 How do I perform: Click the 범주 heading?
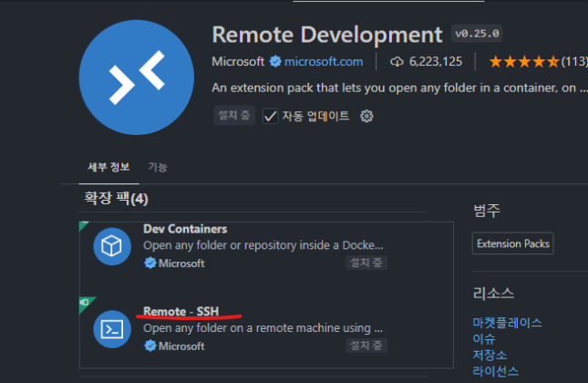[x=487, y=211]
